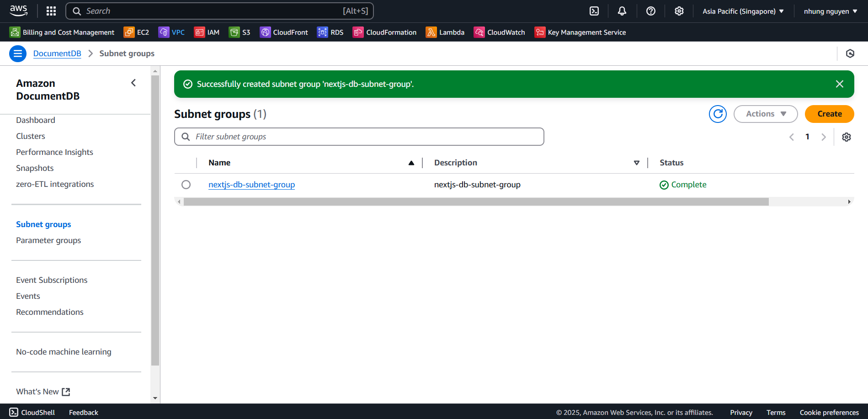
Task: Toggle the hamburger navigation menu
Action: click(18, 53)
